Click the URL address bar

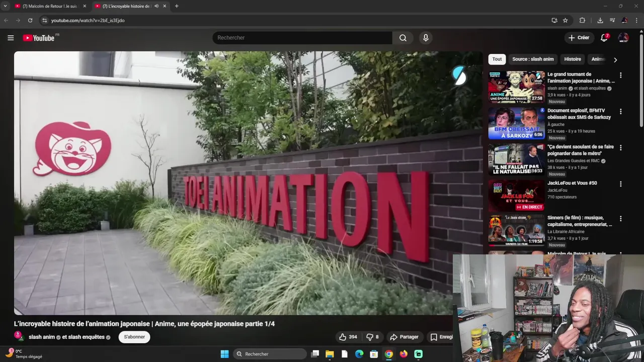tap(297, 20)
